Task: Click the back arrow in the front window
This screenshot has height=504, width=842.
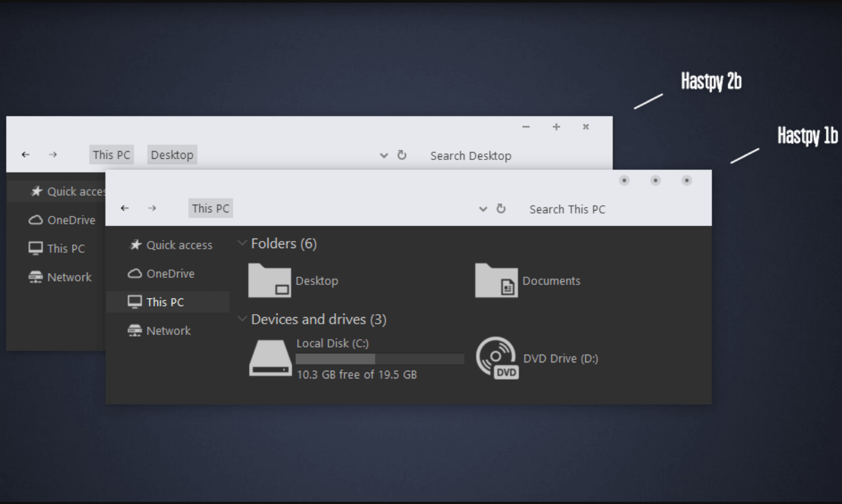Action: (124, 208)
